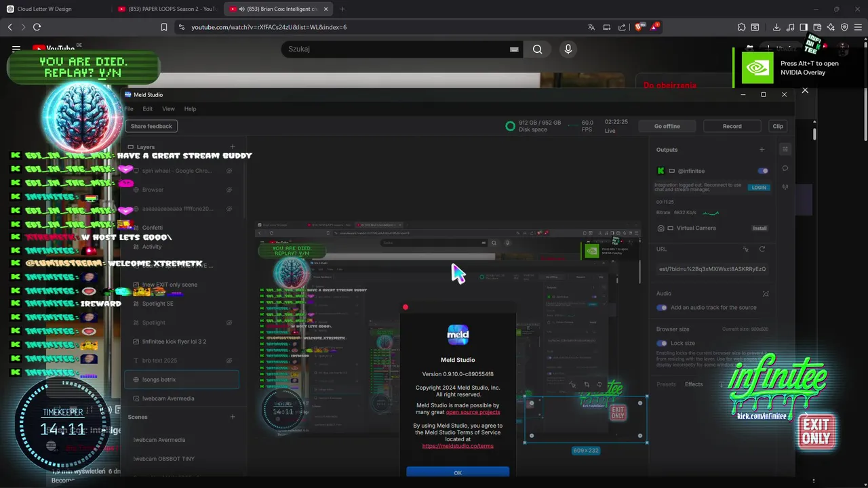Add a new layer with the Layers plus icon
868x488 pixels.
point(233,146)
